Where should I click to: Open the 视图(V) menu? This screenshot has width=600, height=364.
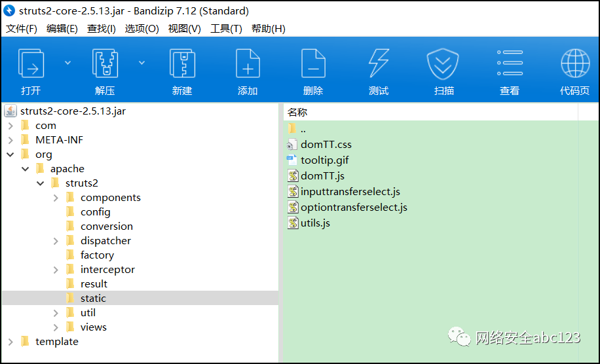(185, 29)
